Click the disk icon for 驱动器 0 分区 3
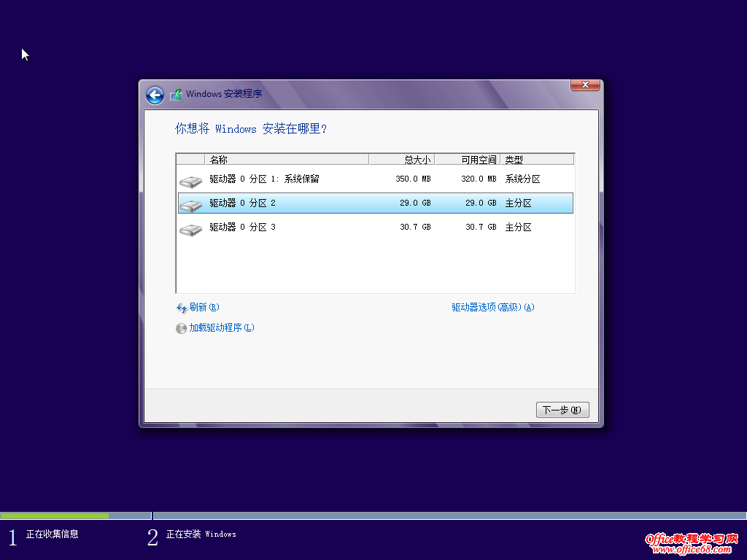The height and width of the screenshot is (560, 747). tap(190, 227)
